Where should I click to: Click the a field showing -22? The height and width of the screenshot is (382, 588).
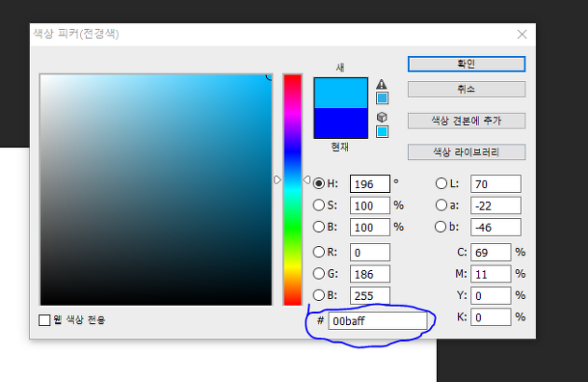coord(495,205)
